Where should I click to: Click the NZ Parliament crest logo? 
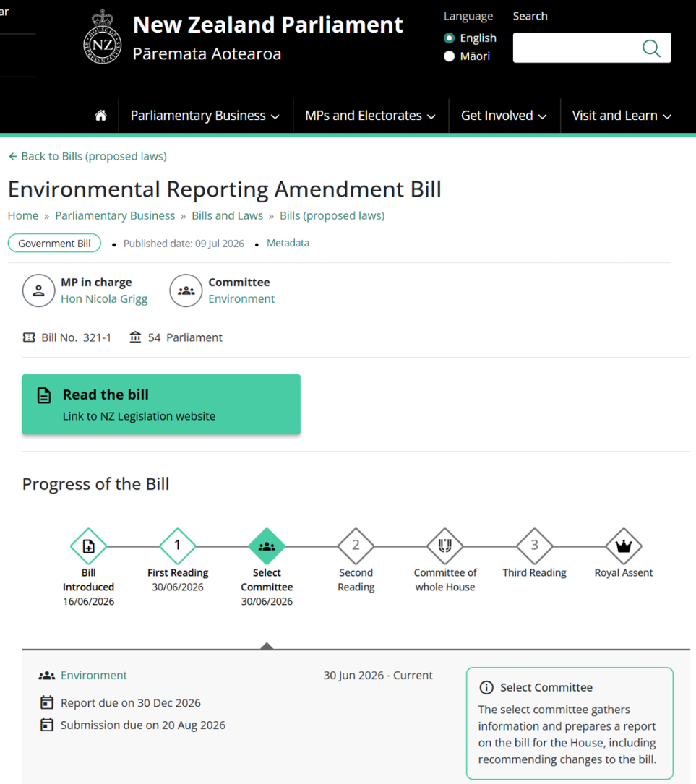pyautogui.click(x=103, y=38)
